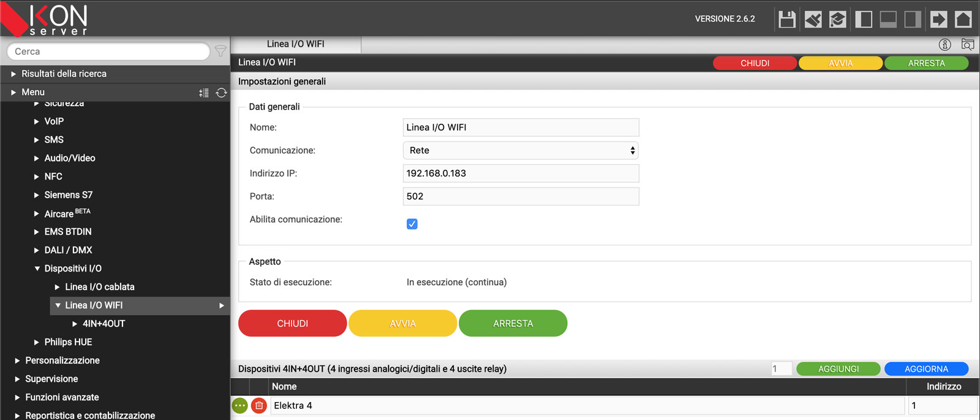Click the green ARRESTA button in header bar
Viewport: 980px width, 420px height.
[x=926, y=63]
